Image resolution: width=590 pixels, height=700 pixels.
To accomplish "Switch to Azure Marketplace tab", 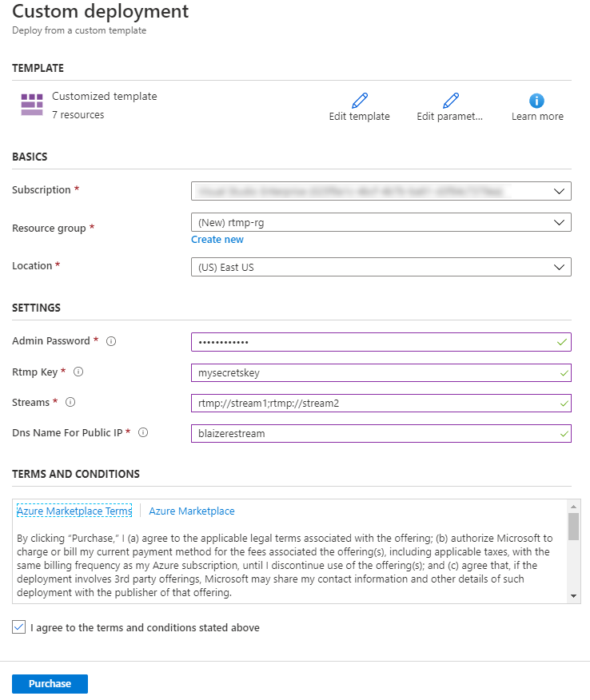I will (192, 511).
